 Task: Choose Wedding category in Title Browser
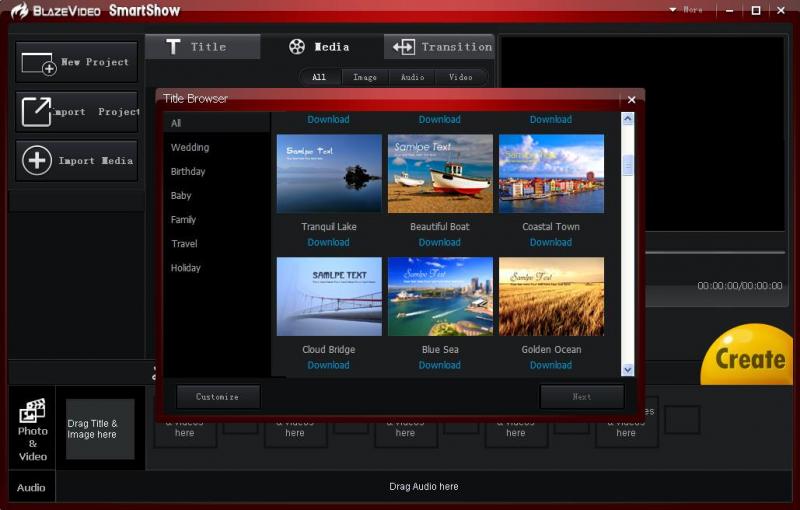190,147
